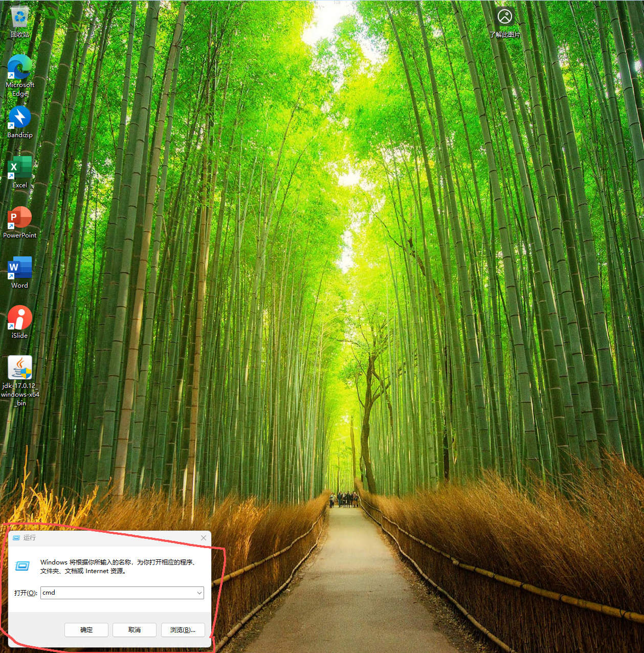644x653 pixels.
Task: Click the input field containing cmd
Action: point(118,593)
